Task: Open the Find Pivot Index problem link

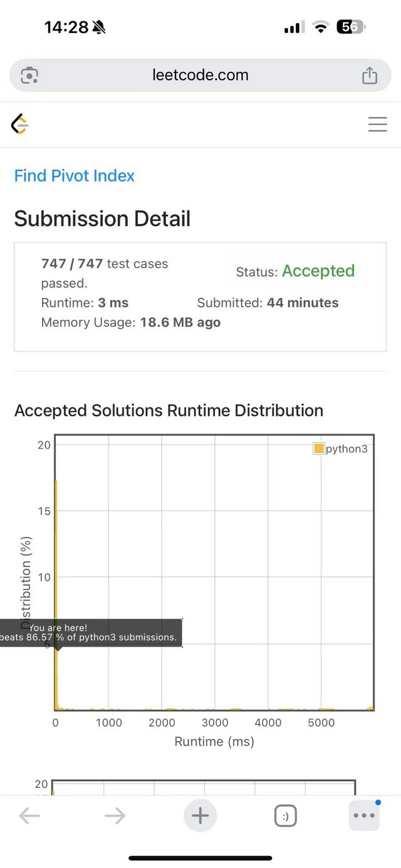Action: (75, 176)
